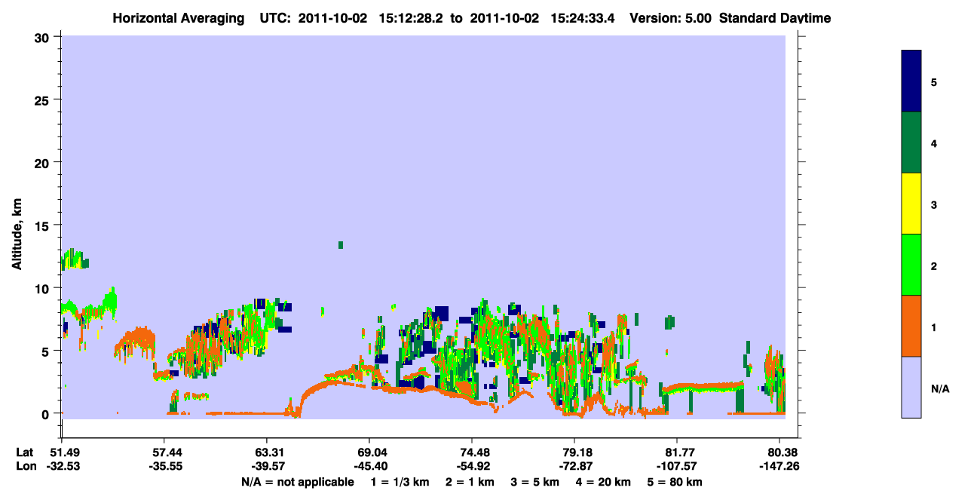This screenshot has width=980, height=503.
Task: Click the y-axis tick label 20
Action: click(x=43, y=162)
